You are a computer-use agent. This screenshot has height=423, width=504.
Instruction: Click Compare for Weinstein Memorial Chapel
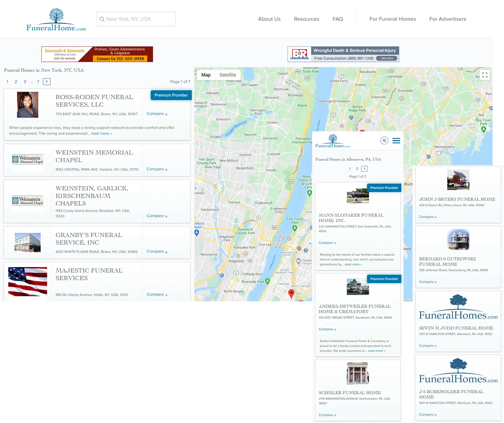[x=157, y=169]
